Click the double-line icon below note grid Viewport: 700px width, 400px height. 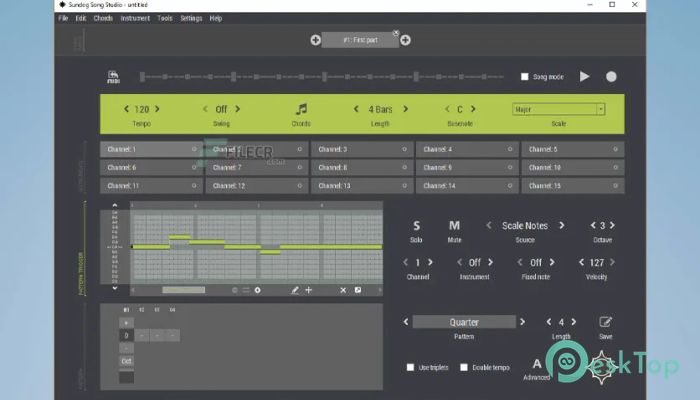pos(246,290)
